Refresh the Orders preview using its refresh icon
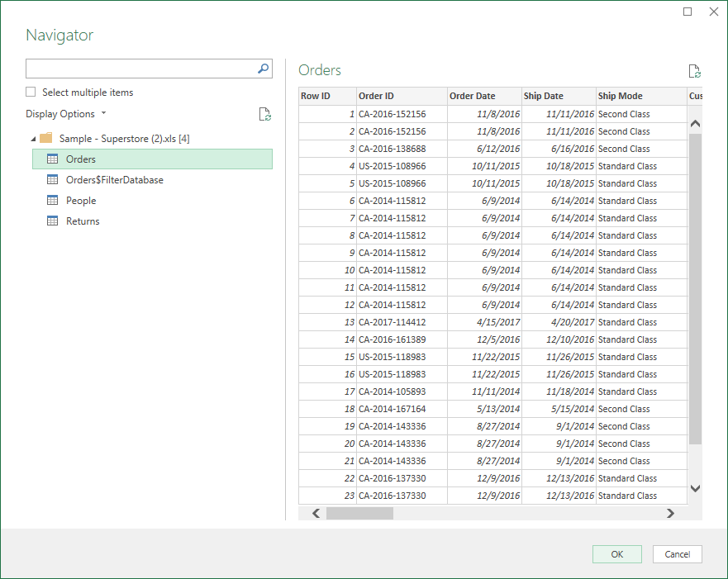Image resolution: width=728 pixels, height=579 pixels. click(x=694, y=71)
